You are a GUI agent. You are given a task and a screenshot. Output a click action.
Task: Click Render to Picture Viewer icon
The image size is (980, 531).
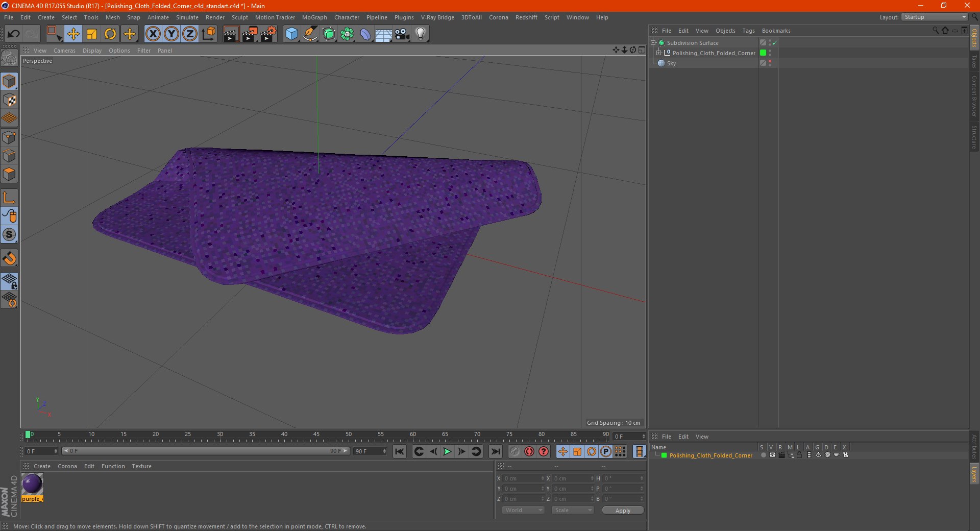(x=250, y=34)
